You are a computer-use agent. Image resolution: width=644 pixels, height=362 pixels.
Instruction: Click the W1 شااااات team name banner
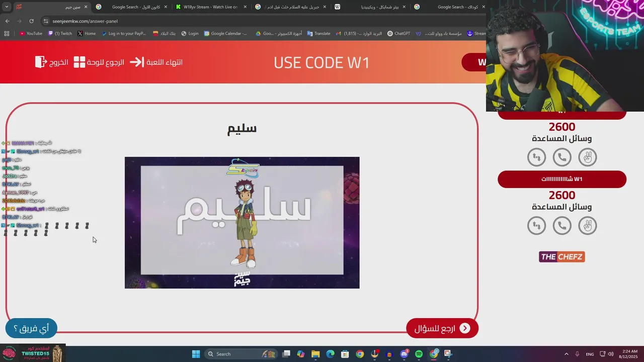click(562, 179)
